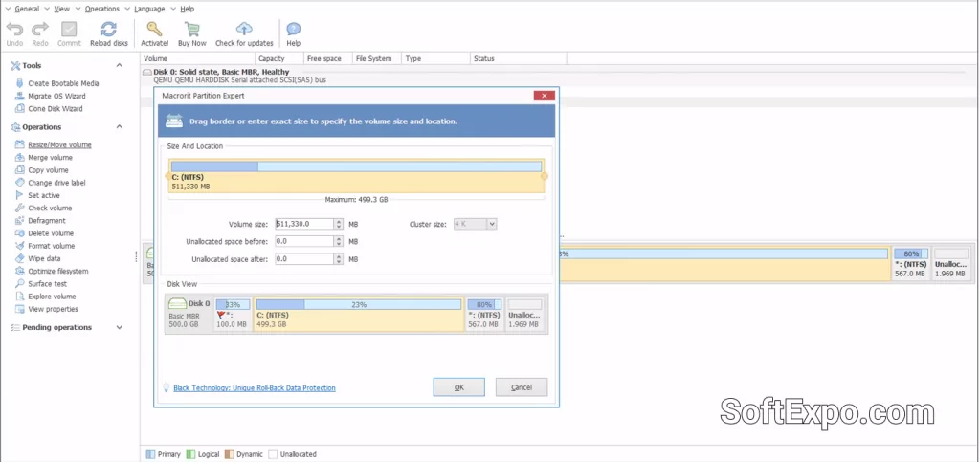Select 567.0 MB NTFS partition in dialog Disk View
This screenshot has width=980, height=462.
click(x=484, y=314)
